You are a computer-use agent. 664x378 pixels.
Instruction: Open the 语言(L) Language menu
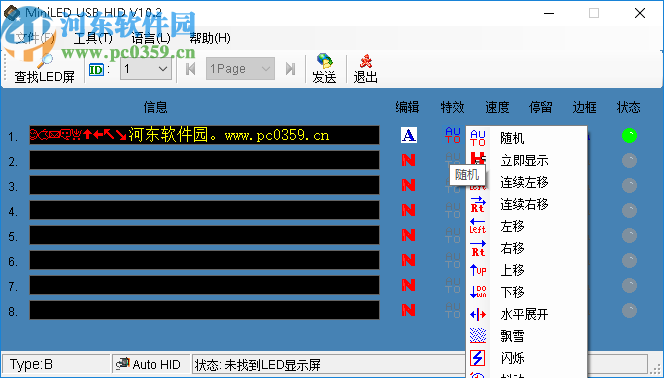pyautogui.click(x=151, y=39)
